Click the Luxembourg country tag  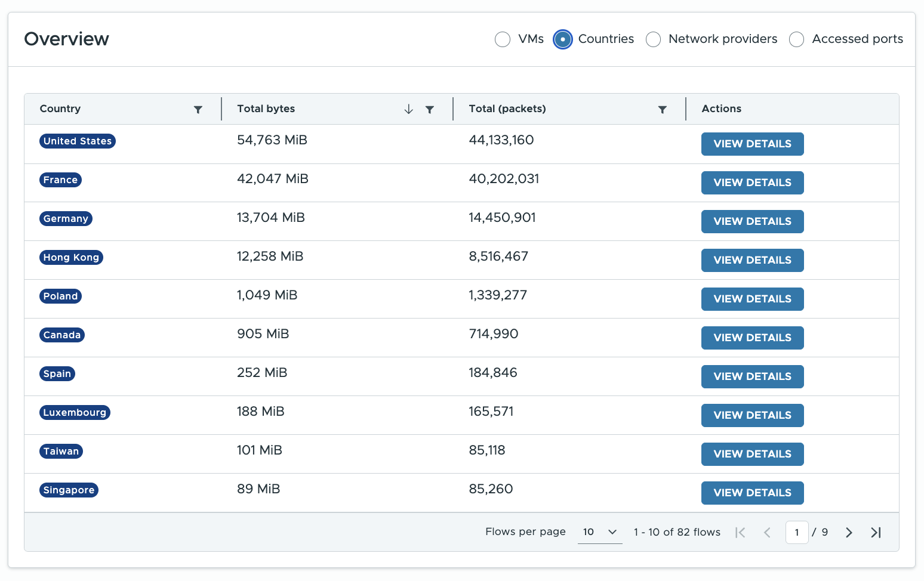[x=75, y=412]
